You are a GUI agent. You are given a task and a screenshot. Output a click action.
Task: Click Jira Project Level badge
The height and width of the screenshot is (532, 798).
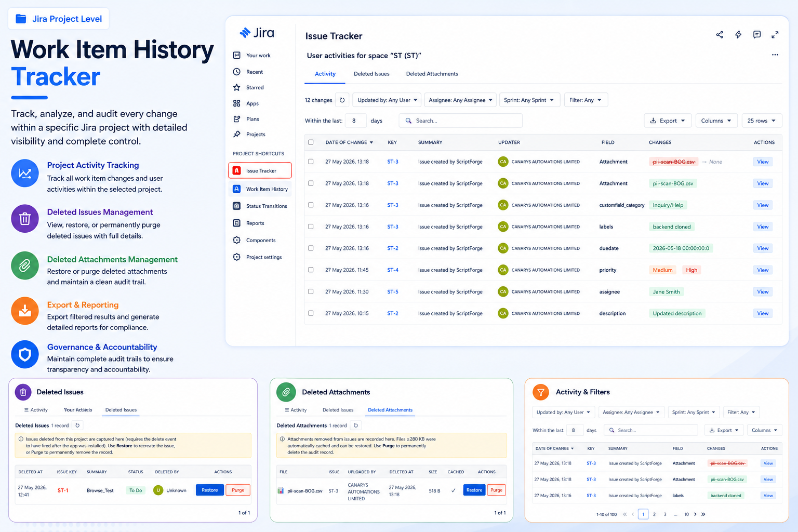[59, 19]
